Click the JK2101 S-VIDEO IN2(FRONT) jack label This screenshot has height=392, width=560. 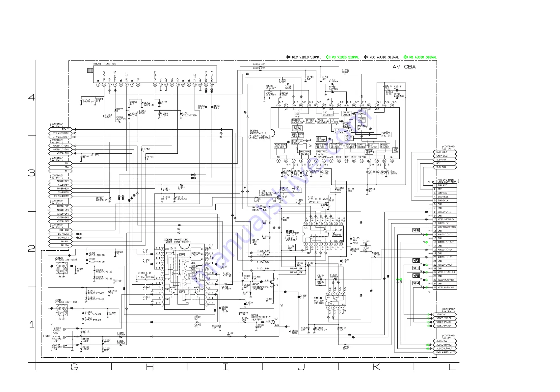click(67, 301)
